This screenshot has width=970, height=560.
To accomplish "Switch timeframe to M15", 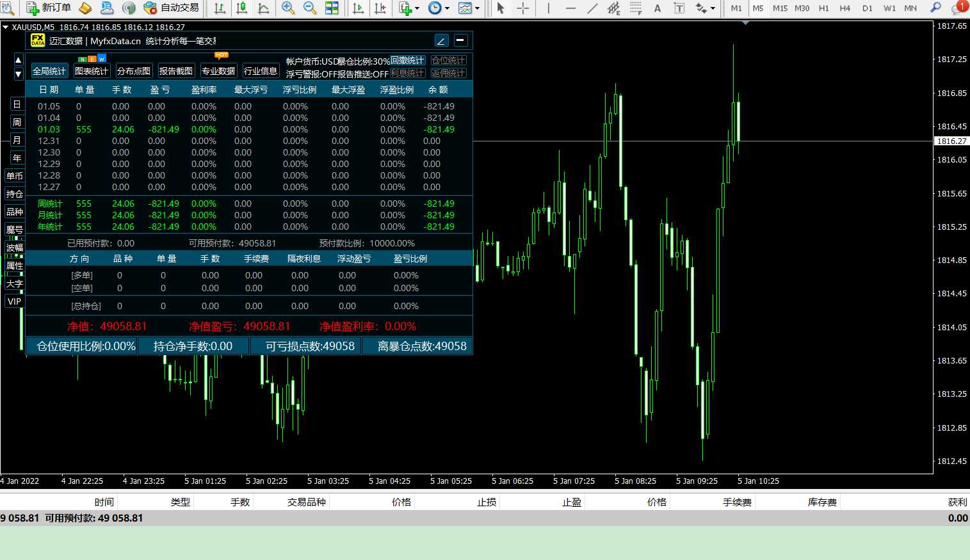I will tap(780, 8).
